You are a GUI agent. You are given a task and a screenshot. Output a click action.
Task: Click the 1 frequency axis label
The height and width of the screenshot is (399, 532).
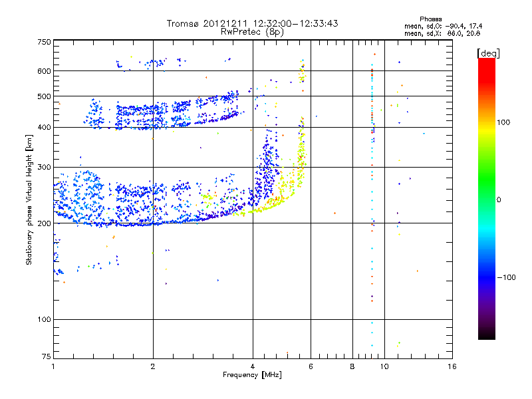53,366
